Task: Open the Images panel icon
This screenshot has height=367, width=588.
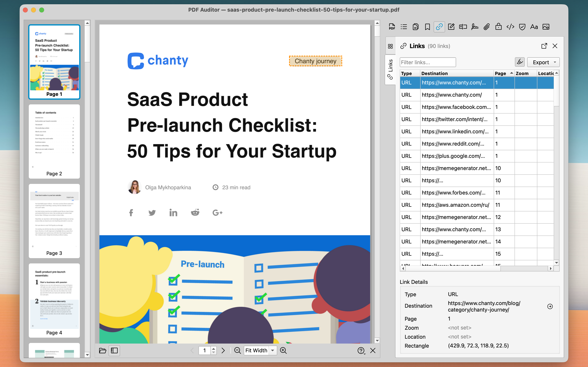Action: click(x=546, y=27)
